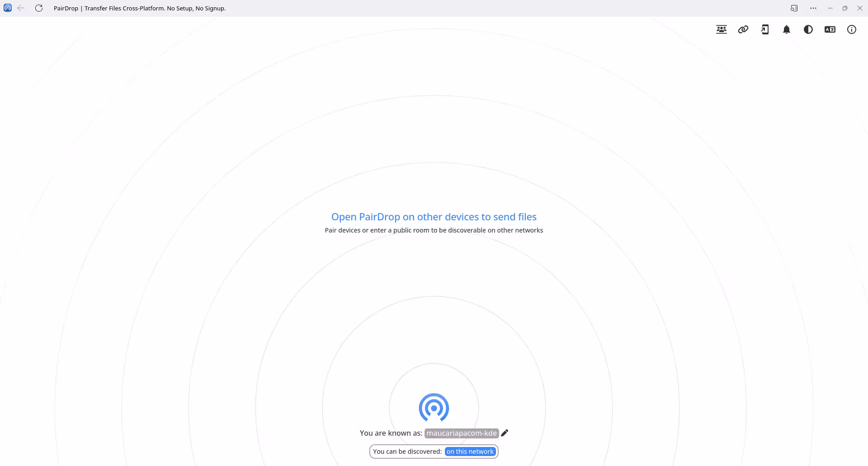Click the pair device link icon

[x=743, y=29]
